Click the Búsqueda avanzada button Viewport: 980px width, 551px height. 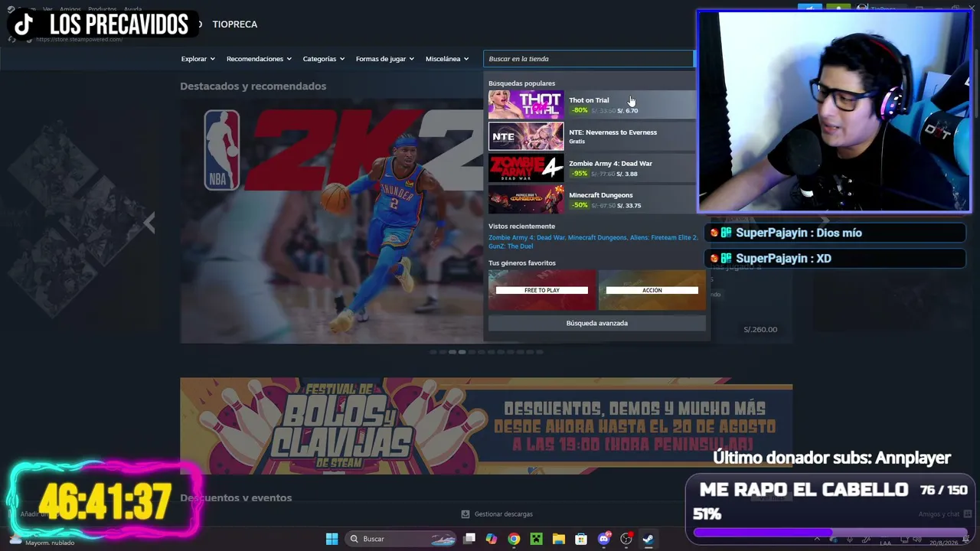[x=597, y=323]
